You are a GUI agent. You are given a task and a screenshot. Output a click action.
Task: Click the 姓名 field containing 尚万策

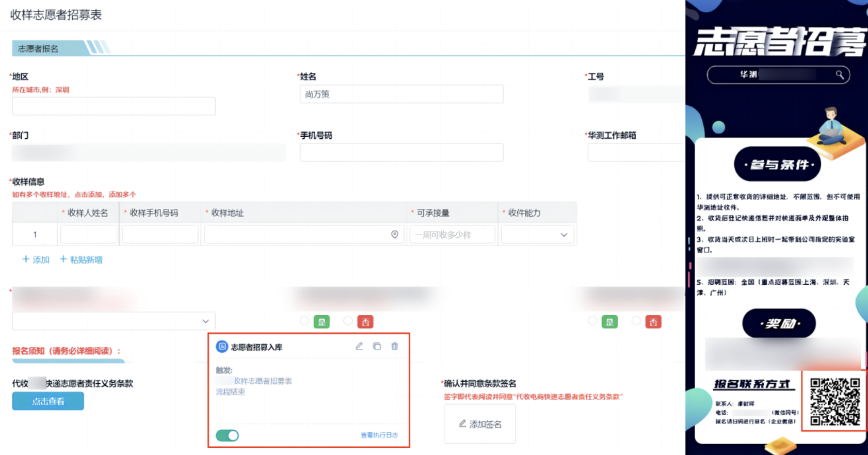401,94
